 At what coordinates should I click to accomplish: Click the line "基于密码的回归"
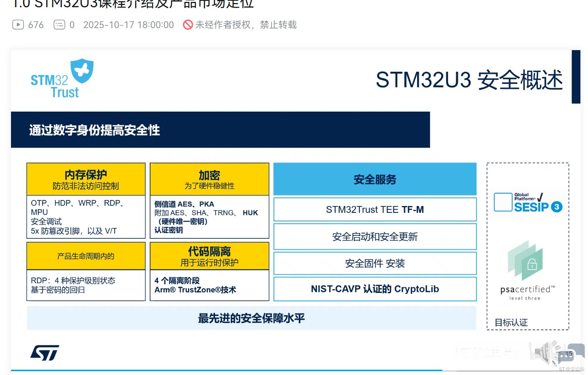point(58,290)
